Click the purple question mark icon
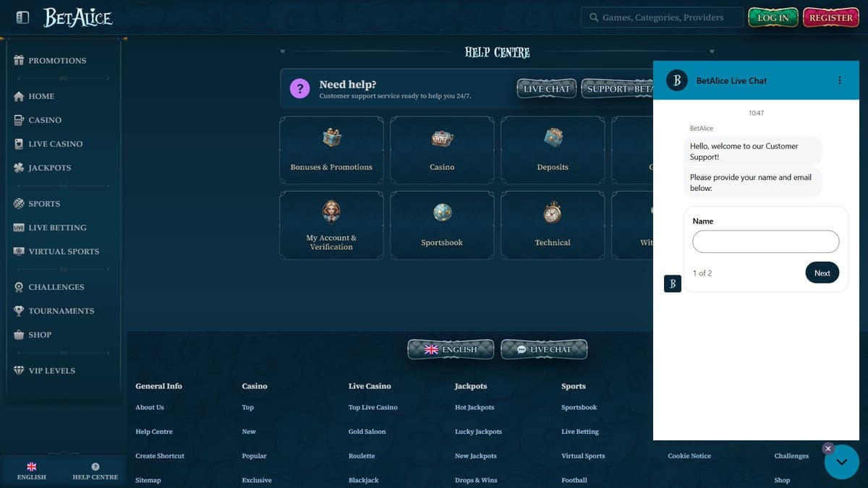This screenshot has width=868, height=488. (299, 89)
